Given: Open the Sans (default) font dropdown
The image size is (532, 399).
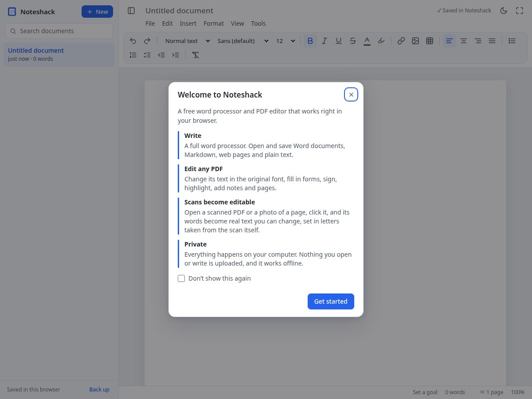Looking at the screenshot, I should 243,41.
